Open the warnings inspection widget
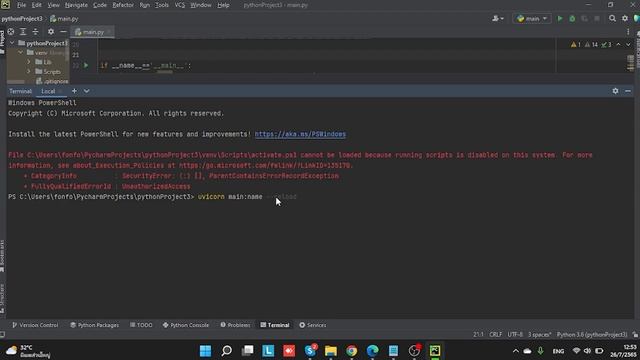 591,44
